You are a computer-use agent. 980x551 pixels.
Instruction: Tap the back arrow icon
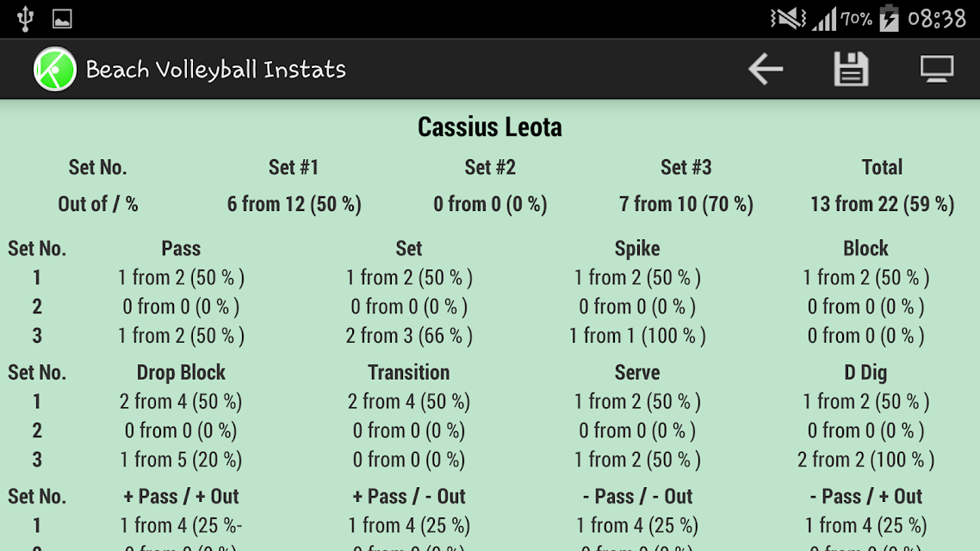766,69
